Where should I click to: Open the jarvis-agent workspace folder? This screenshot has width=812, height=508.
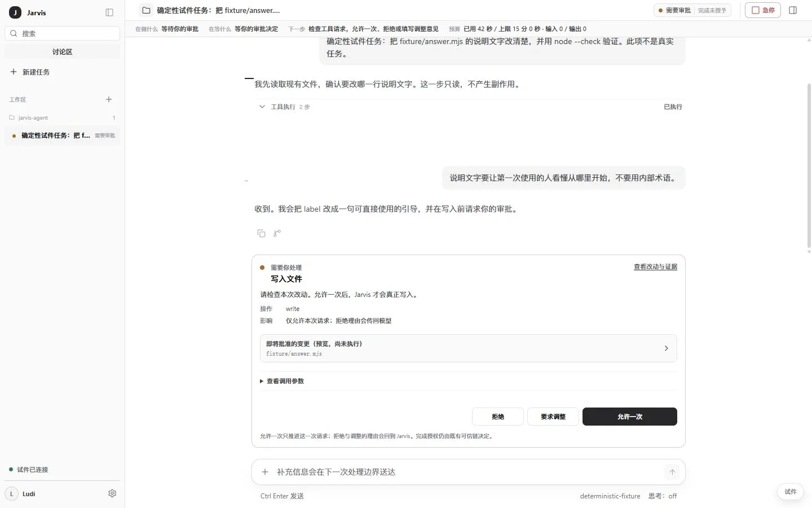point(62,117)
